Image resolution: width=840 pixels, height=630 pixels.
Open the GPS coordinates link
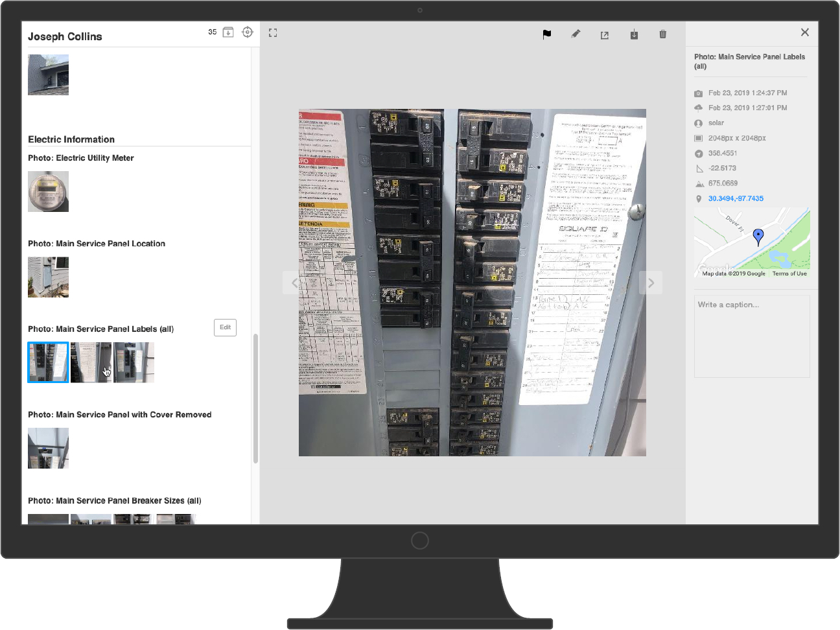tap(736, 198)
